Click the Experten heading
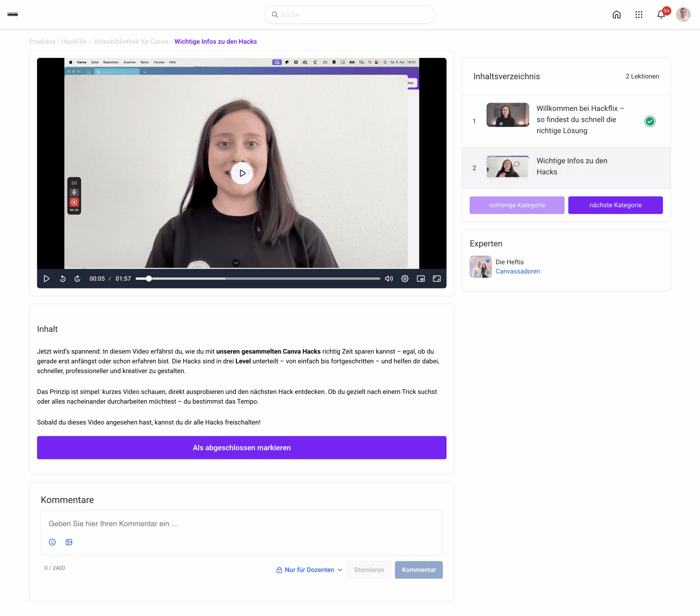This screenshot has height=616, width=700. click(x=486, y=244)
